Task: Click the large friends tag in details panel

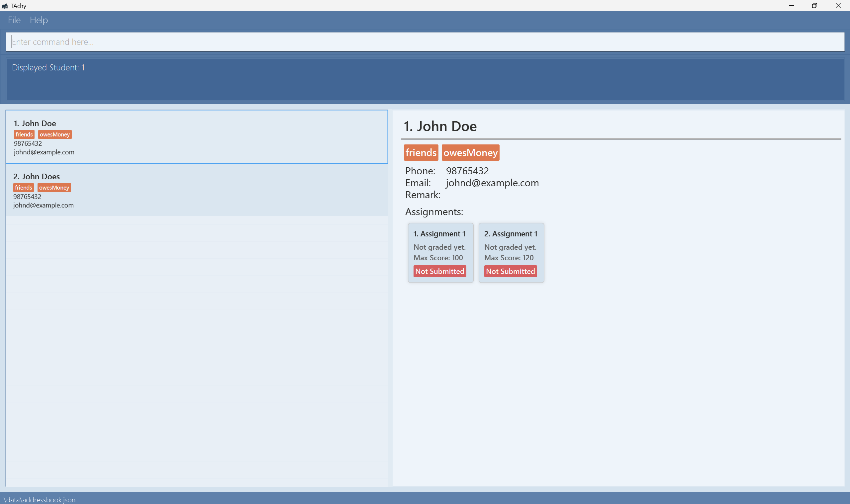Action: [x=421, y=152]
